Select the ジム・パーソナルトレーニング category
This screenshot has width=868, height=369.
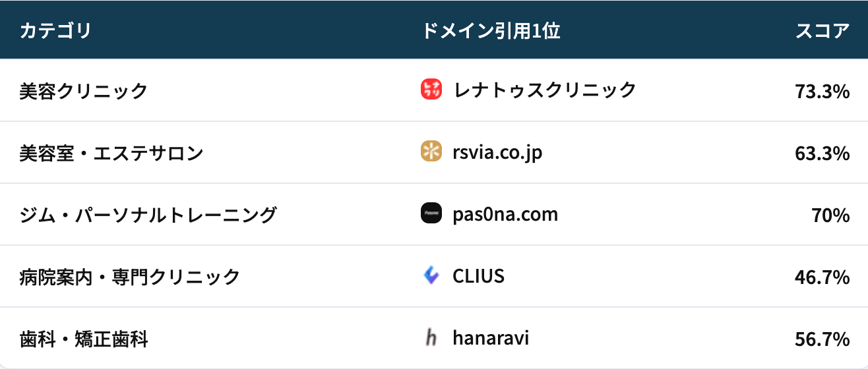click(x=148, y=215)
